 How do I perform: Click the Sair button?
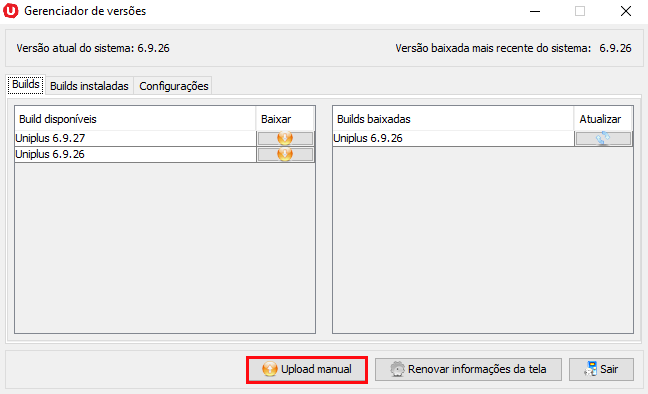pos(601,369)
